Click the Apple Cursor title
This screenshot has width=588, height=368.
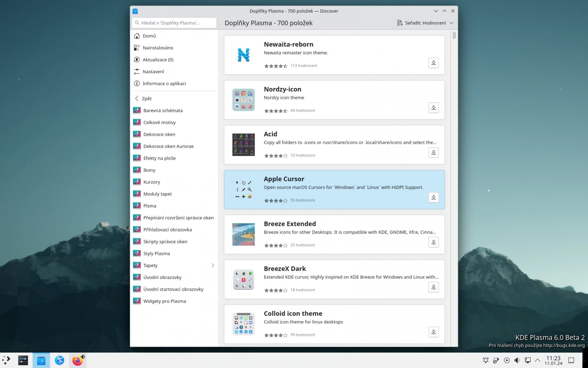(x=284, y=179)
